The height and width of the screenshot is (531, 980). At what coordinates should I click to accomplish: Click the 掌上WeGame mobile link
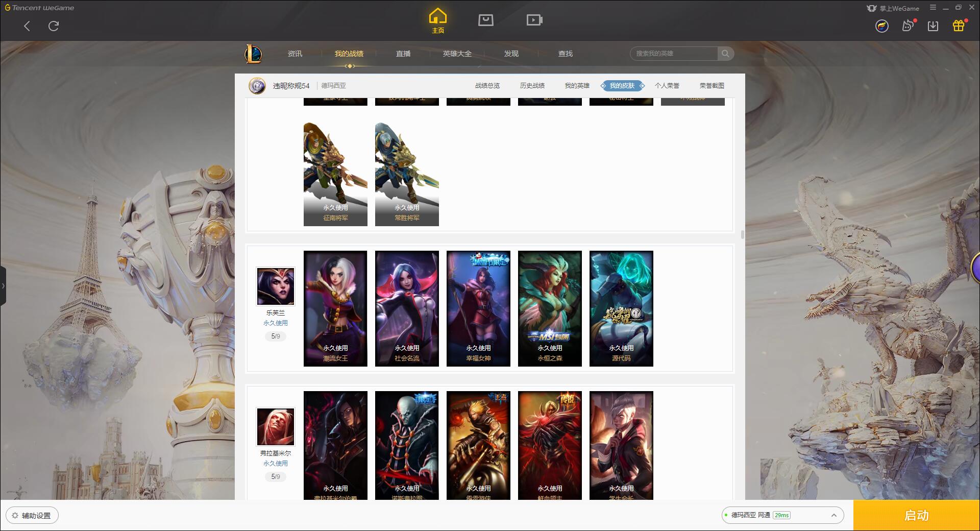tap(893, 8)
